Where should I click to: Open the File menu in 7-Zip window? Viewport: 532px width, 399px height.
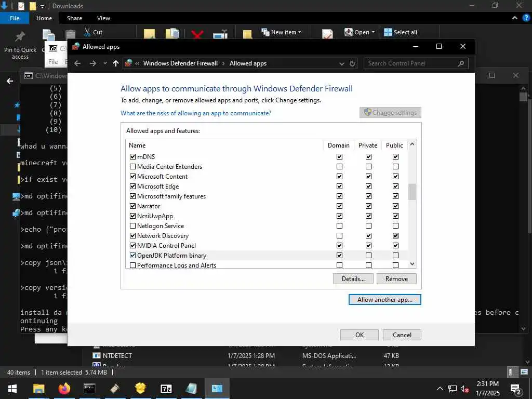point(53,62)
